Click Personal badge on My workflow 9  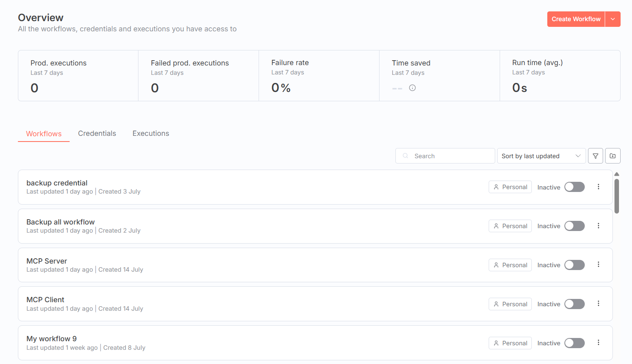[510, 343]
